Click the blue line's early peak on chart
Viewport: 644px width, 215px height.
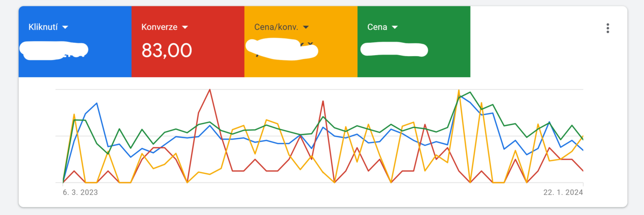pos(97,103)
